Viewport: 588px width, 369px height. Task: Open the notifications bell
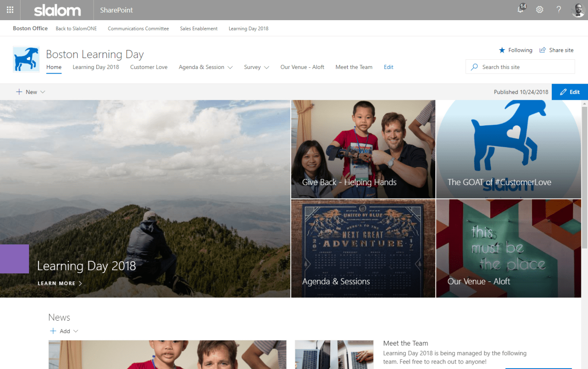pyautogui.click(x=521, y=9)
